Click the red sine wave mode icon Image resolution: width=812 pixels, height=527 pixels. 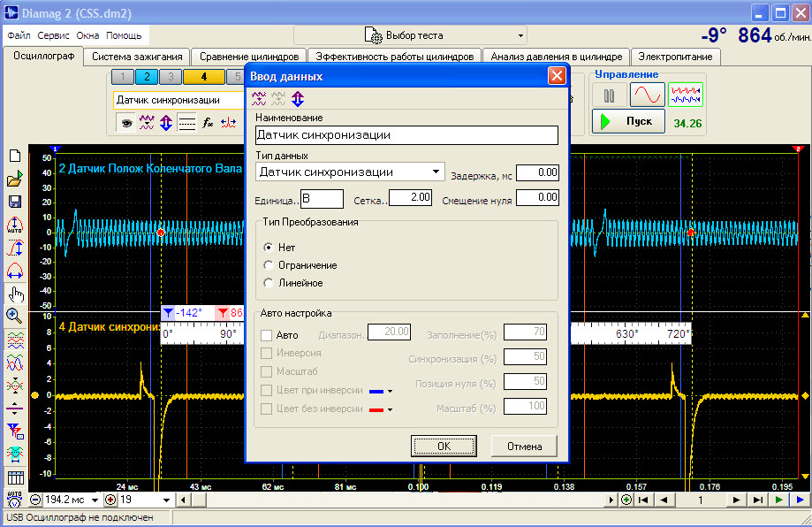(x=648, y=95)
